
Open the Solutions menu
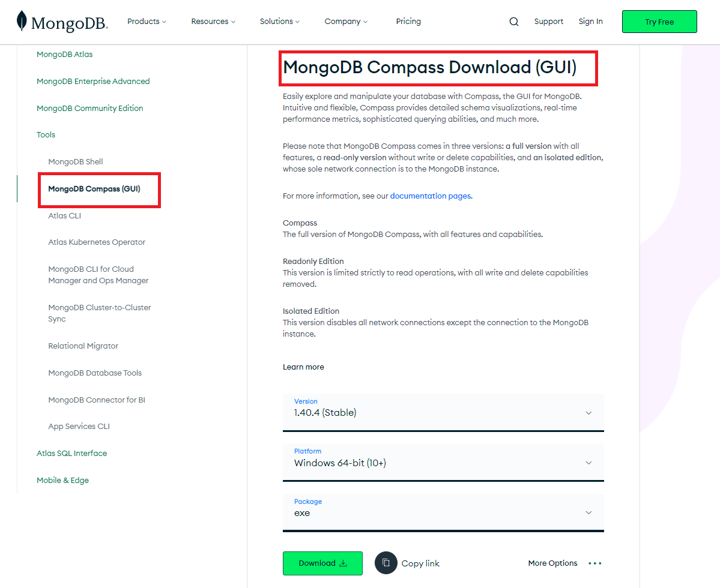tap(280, 22)
